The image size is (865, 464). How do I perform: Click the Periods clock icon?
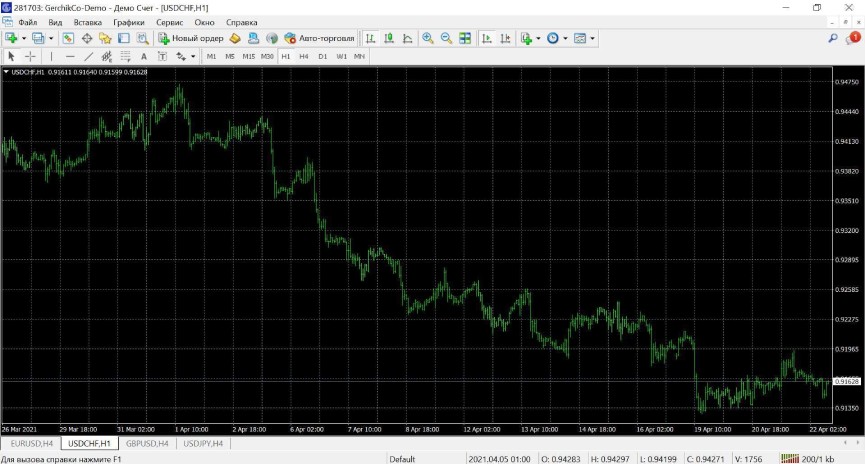pos(553,38)
